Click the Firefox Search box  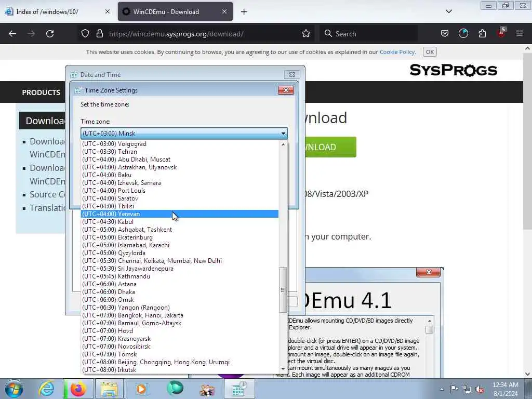pyautogui.click(x=368, y=34)
